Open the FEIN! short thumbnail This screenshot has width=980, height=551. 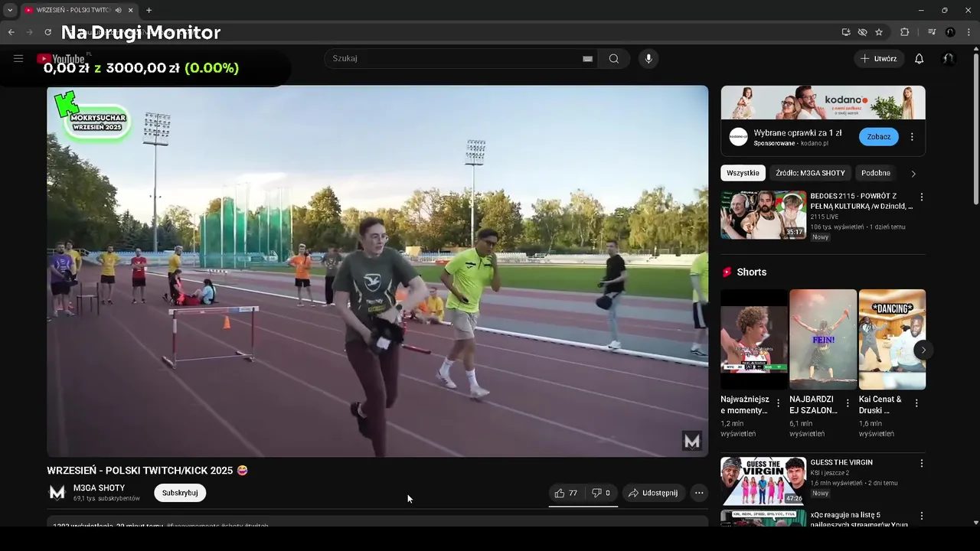(823, 340)
